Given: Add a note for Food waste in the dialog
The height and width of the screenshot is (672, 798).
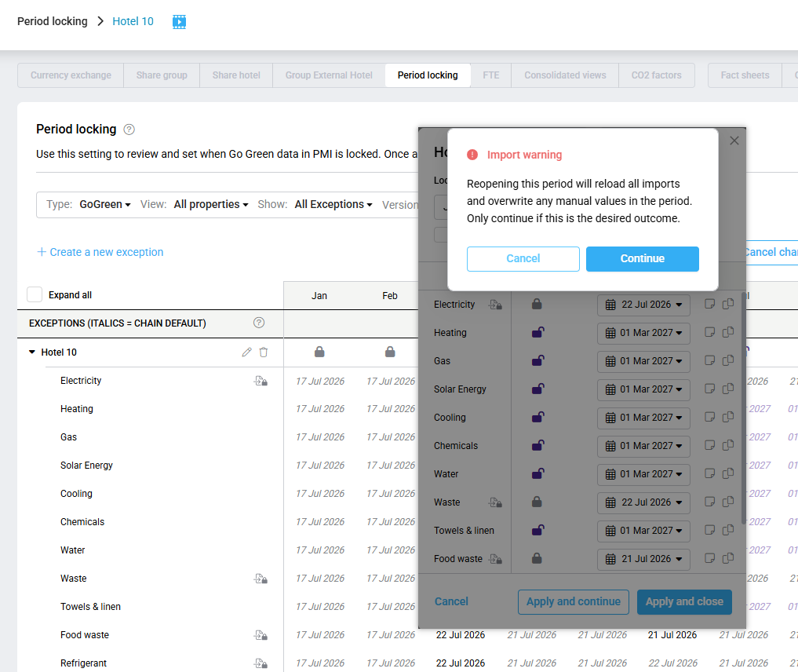Looking at the screenshot, I should coord(709,558).
